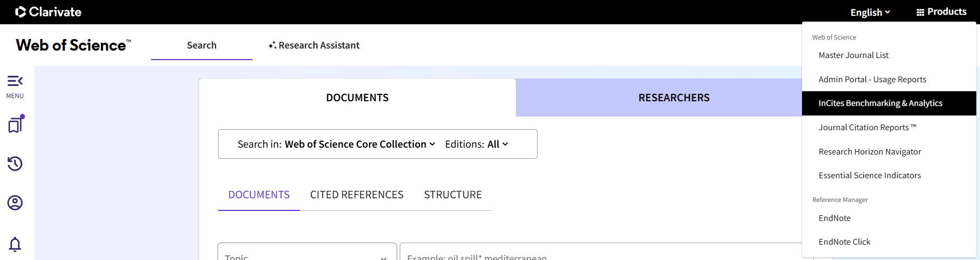Click the Clarivate logo

pyautogui.click(x=49, y=12)
